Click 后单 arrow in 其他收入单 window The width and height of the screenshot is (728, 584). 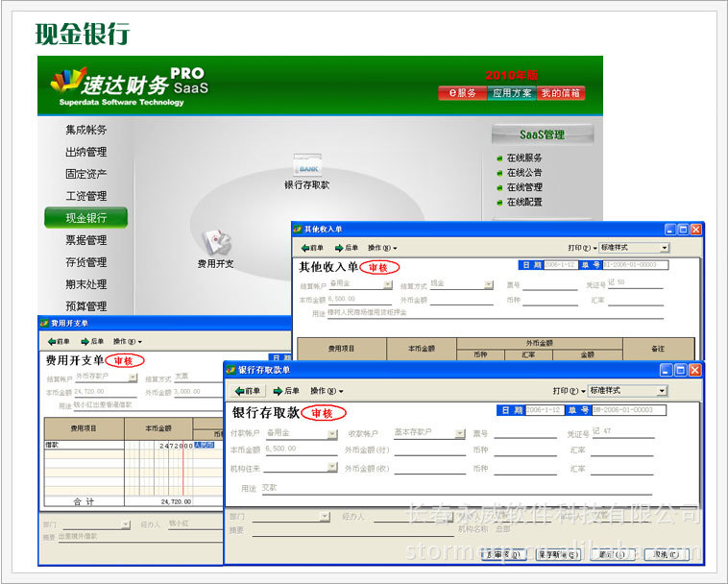coord(347,248)
